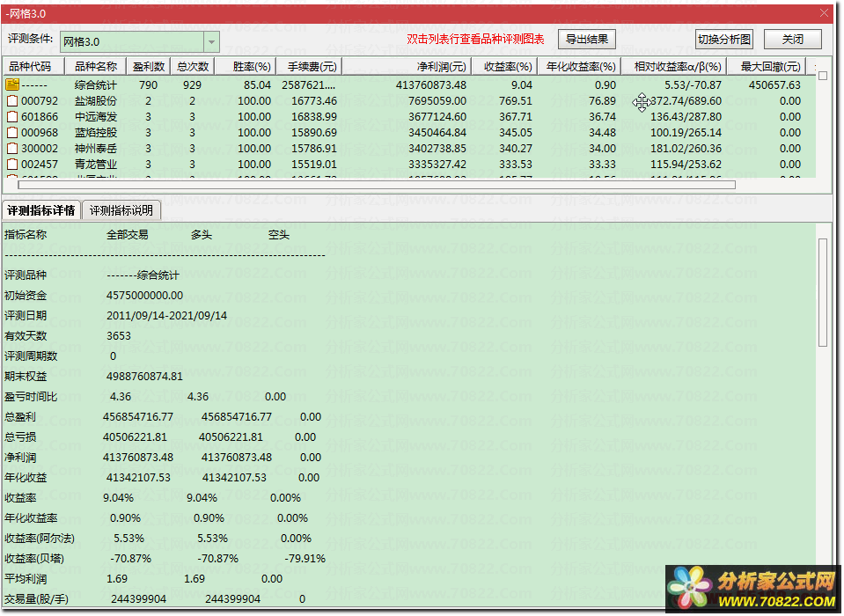
Task: Select the 盐湖股份 stock name cell
Action: [x=96, y=101]
